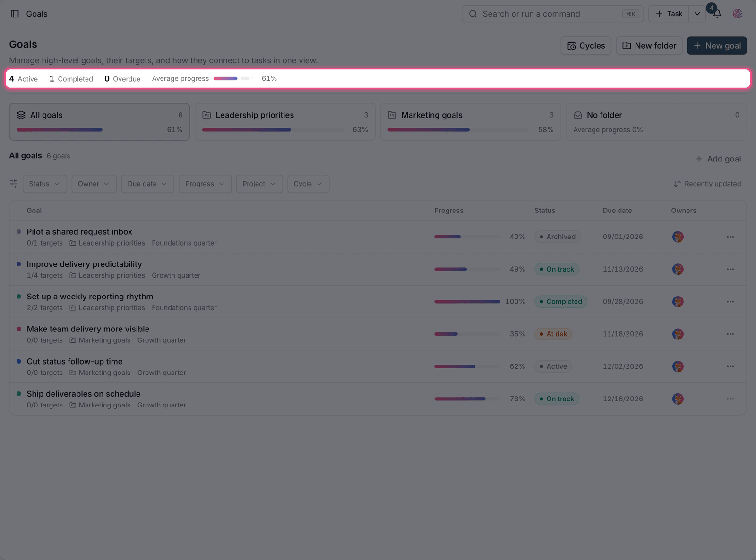Image resolution: width=756 pixels, height=560 pixels.
Task: Select the All goals folder card
Action: pos(100,122)
